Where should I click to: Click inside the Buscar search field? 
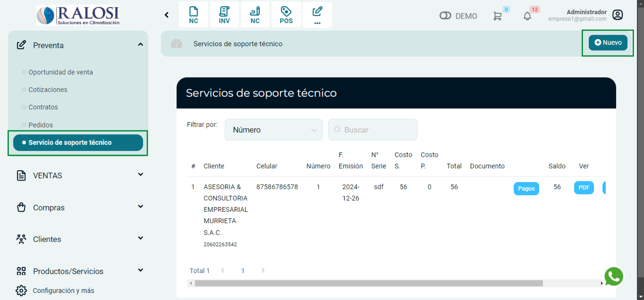coord(373,130)
